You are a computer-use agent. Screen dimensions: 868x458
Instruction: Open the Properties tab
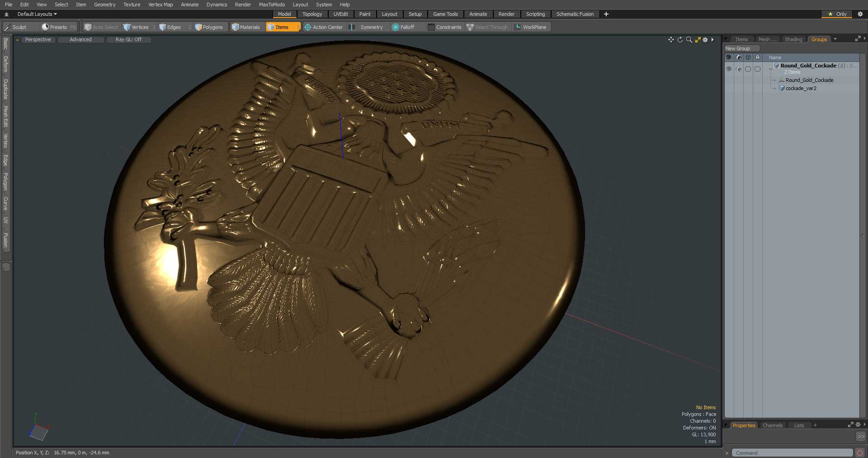click(x=744, y=425)
